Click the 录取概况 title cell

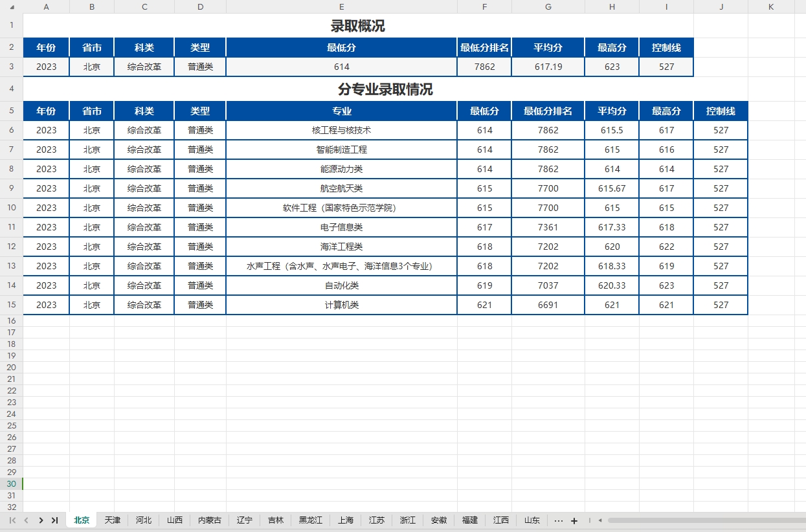point(358,27)
